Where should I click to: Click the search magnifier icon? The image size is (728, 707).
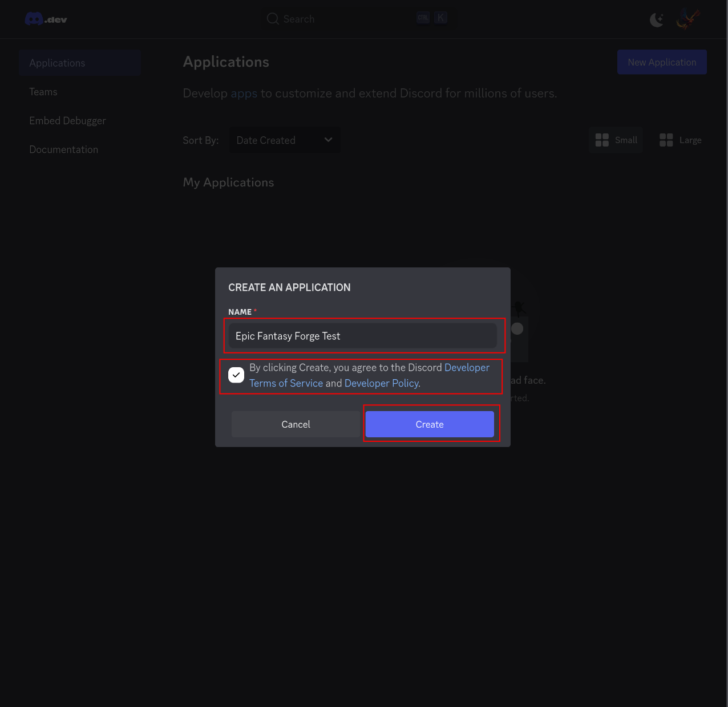click(x=272, y=18)
